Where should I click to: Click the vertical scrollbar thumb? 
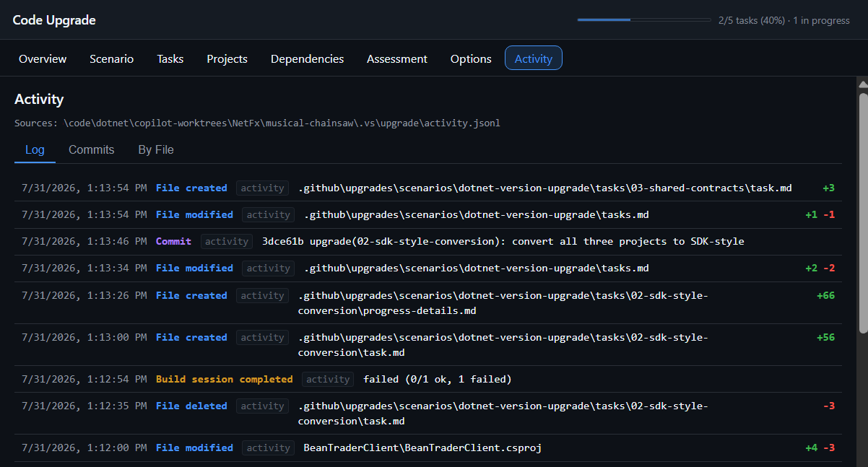(x=862, y=213)
